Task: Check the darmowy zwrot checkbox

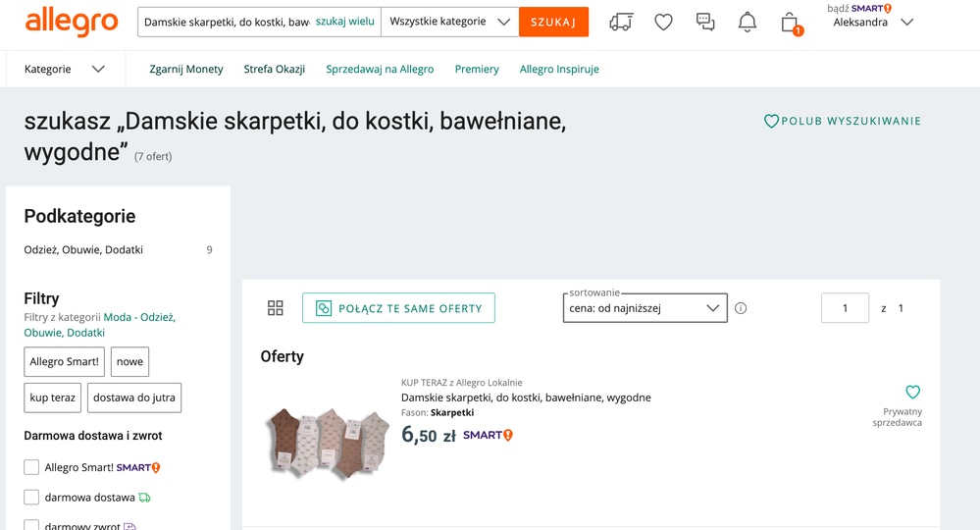Action: point(31,525)
